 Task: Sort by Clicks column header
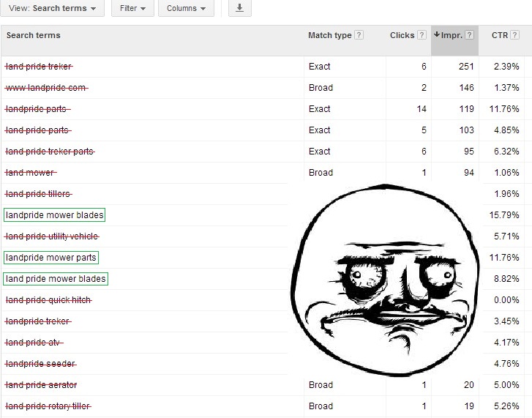402,35
